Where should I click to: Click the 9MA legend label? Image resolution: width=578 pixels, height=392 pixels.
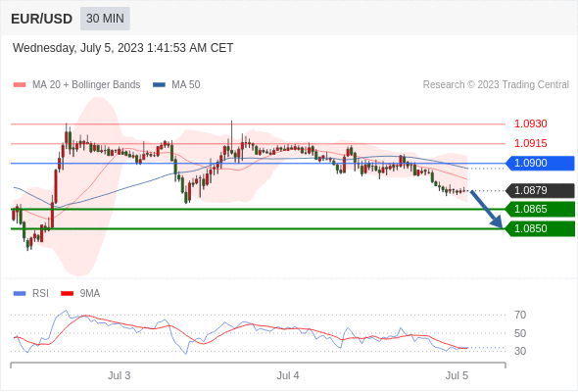(x=90, y=294)
